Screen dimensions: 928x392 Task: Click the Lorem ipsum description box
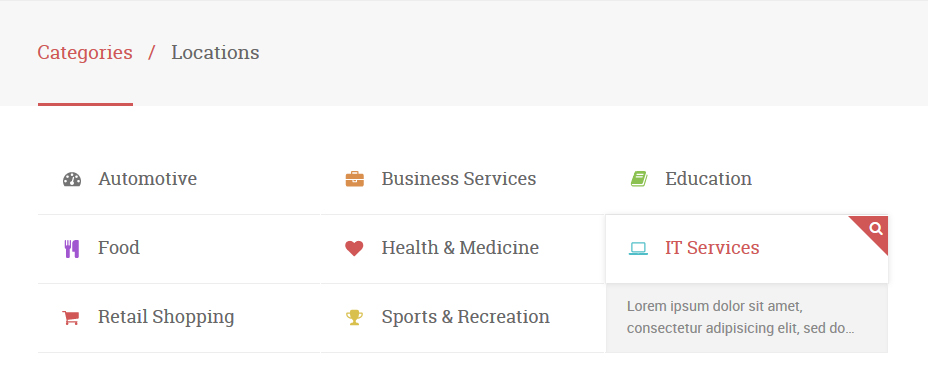(x=747, y=318)
